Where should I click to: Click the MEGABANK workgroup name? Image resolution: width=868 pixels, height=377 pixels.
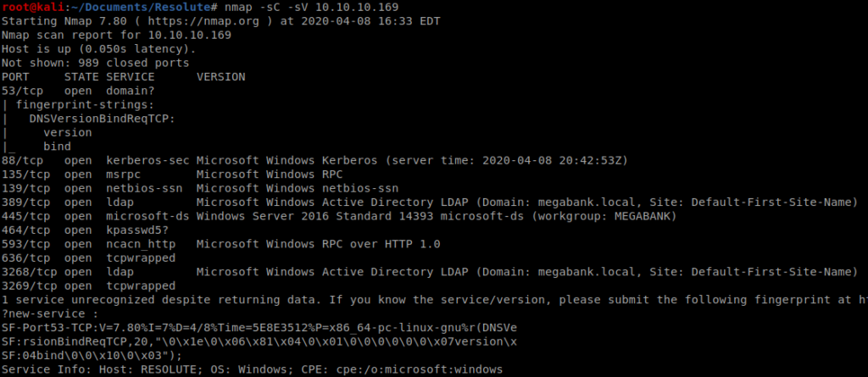643,216
